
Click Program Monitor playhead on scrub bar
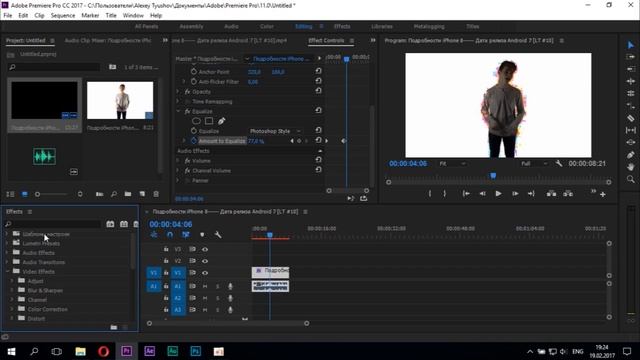pyautogui.click(x=493, y=176)
